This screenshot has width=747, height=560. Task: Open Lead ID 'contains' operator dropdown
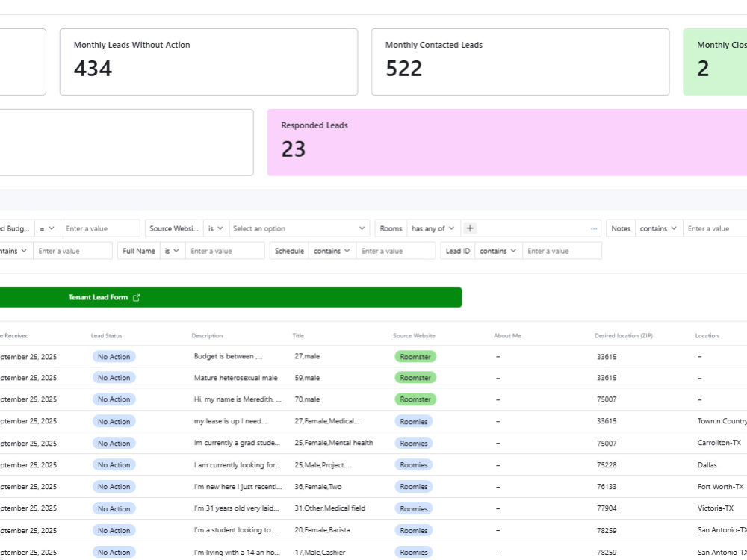[498, 251]
